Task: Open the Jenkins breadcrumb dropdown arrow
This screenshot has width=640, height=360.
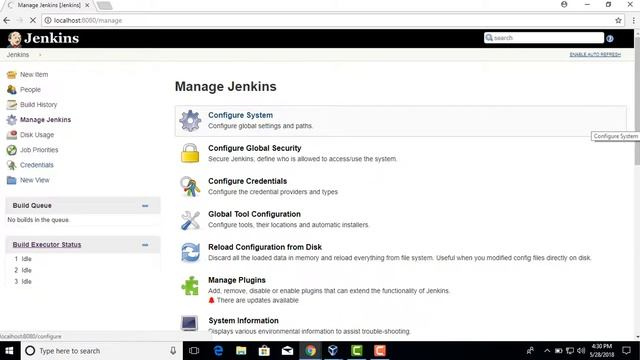Action: (40, 55)
